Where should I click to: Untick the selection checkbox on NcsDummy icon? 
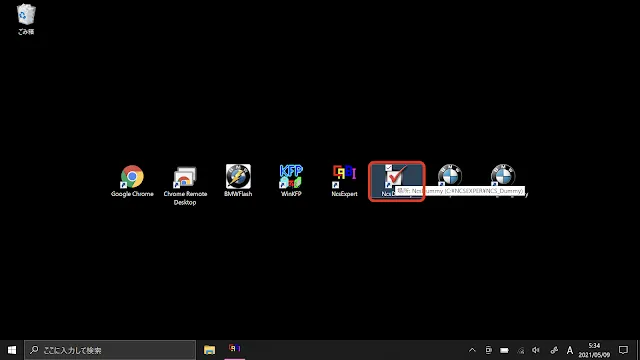click(389, 168)
